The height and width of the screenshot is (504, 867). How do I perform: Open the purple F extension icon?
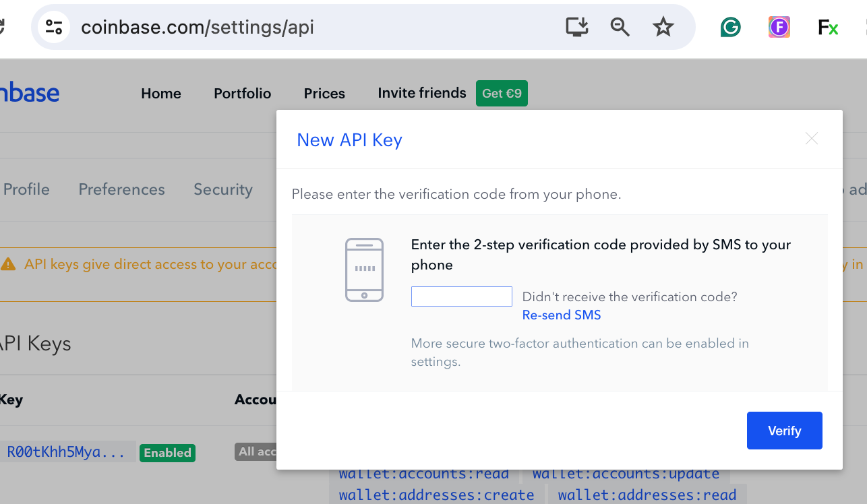[779, 27]
